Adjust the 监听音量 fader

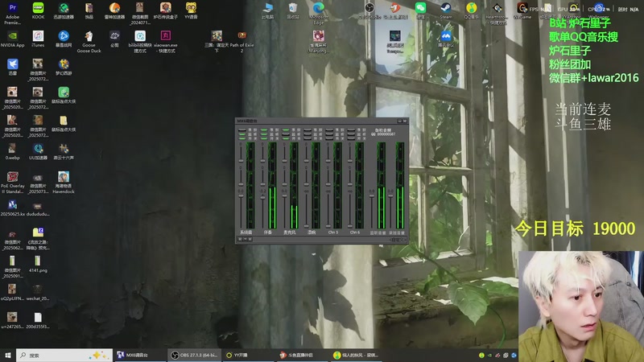[x=372, y=195]
